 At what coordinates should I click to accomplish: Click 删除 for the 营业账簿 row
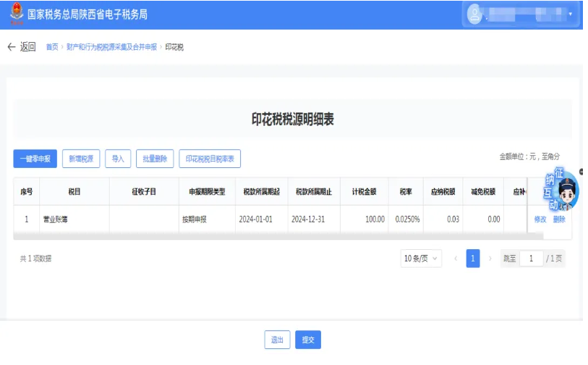click(x=559, y=219)
